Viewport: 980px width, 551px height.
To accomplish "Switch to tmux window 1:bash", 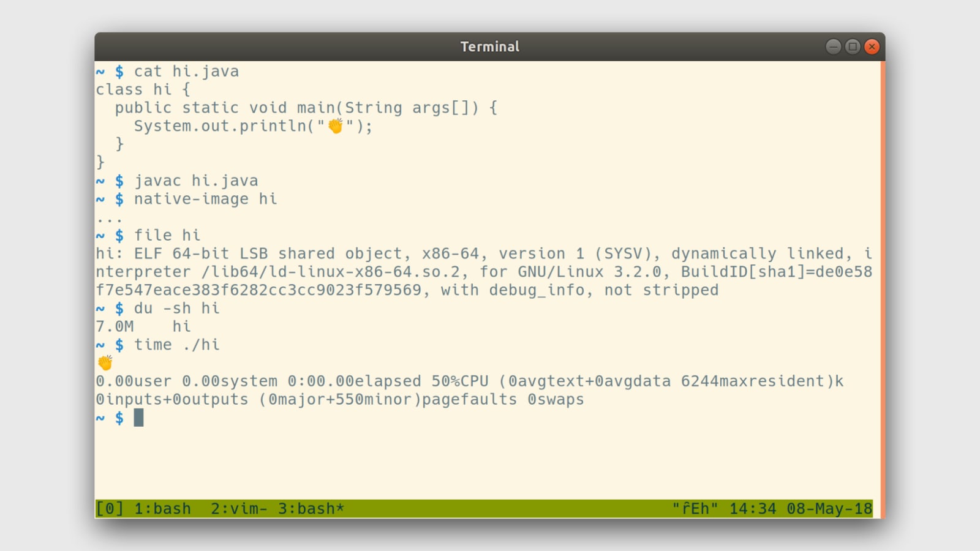I will 162,509.
